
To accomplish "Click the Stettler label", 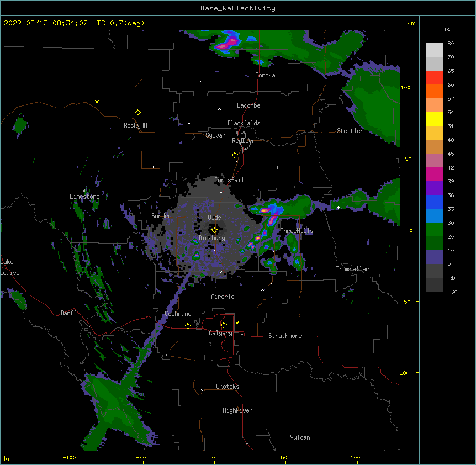I will [x=350, y=131].
